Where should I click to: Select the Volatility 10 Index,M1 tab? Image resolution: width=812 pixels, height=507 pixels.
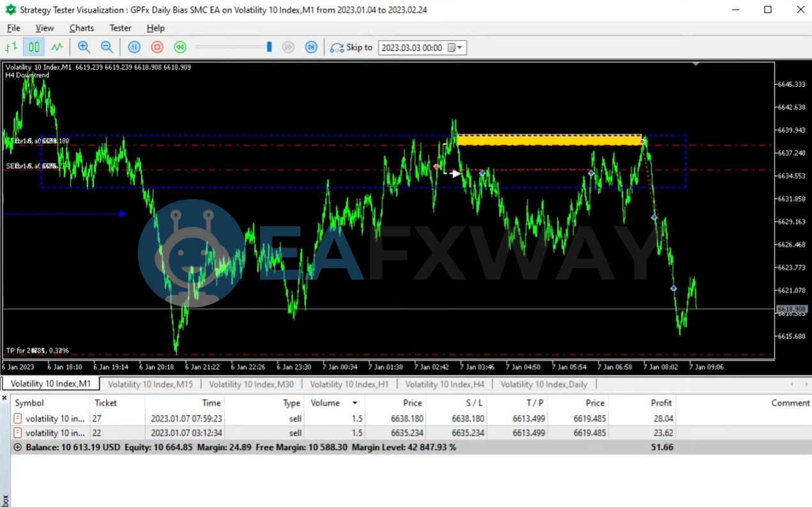tap(51, 384)
